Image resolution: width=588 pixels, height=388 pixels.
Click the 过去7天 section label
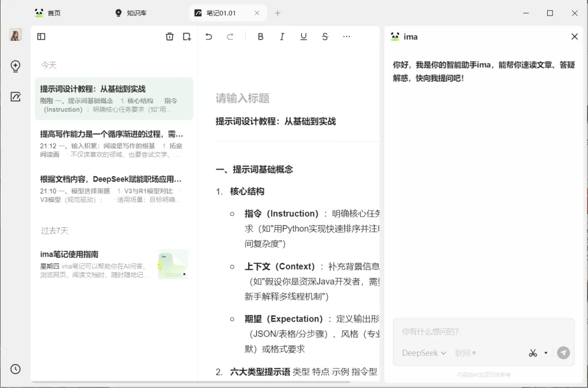coord(55,231)
